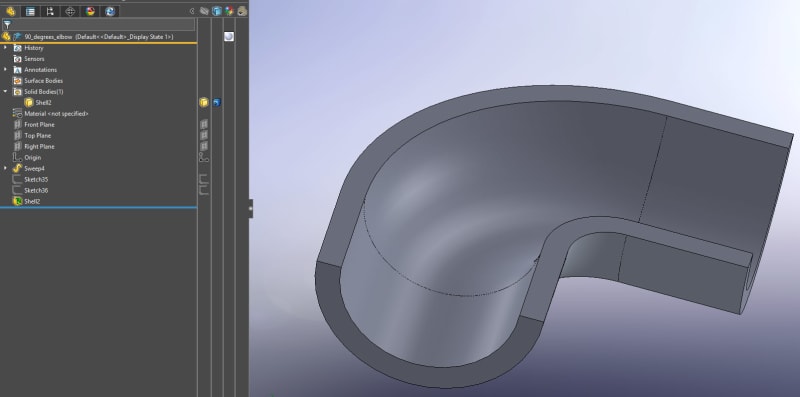Collapse the Solid Bodies(1) folder
Screen dimensions: 800x397
pos(6,91)
